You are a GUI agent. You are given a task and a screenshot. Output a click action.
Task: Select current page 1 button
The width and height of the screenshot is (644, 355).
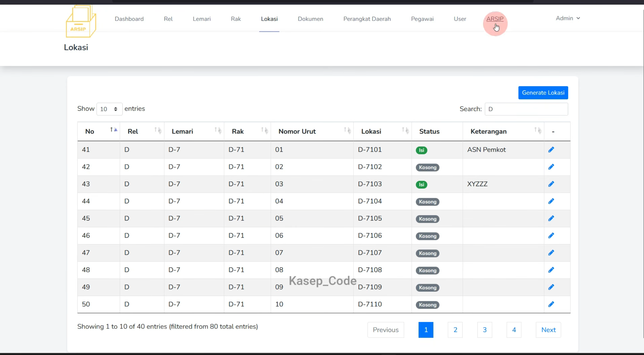pos(426,330)
